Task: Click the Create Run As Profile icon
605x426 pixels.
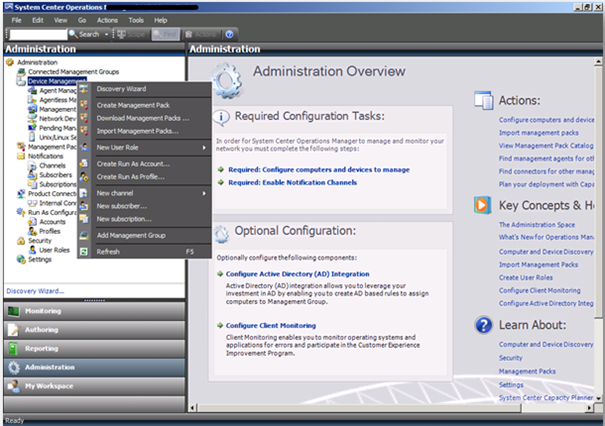Action: click(x=84, y=177)
